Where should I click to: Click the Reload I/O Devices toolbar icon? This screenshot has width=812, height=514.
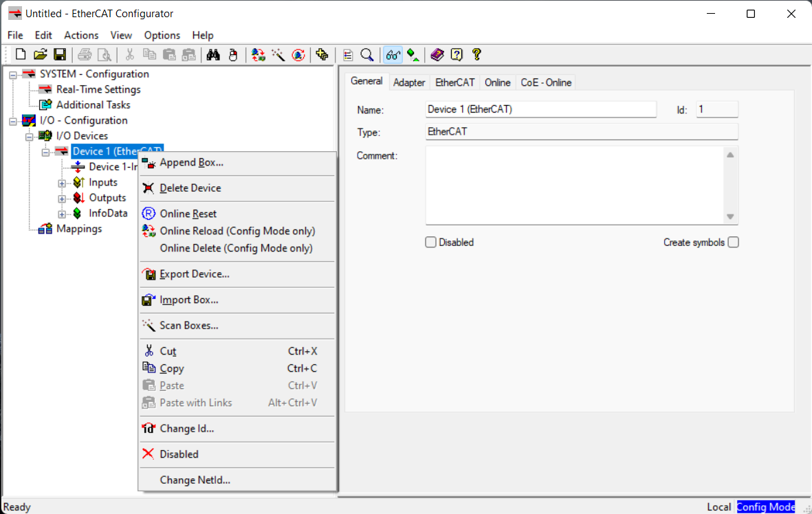coord(258,54)
